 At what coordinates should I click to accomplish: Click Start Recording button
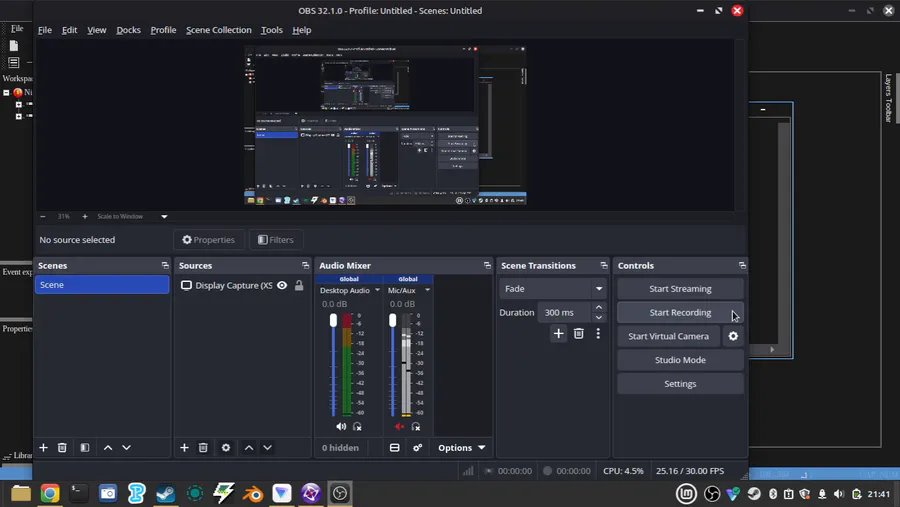tap(680, 312)
